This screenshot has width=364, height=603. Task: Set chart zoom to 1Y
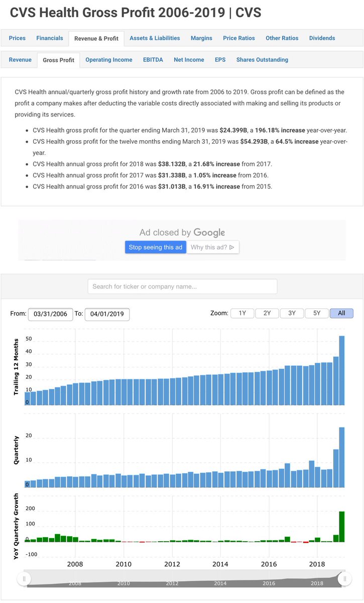click(242, 313)
